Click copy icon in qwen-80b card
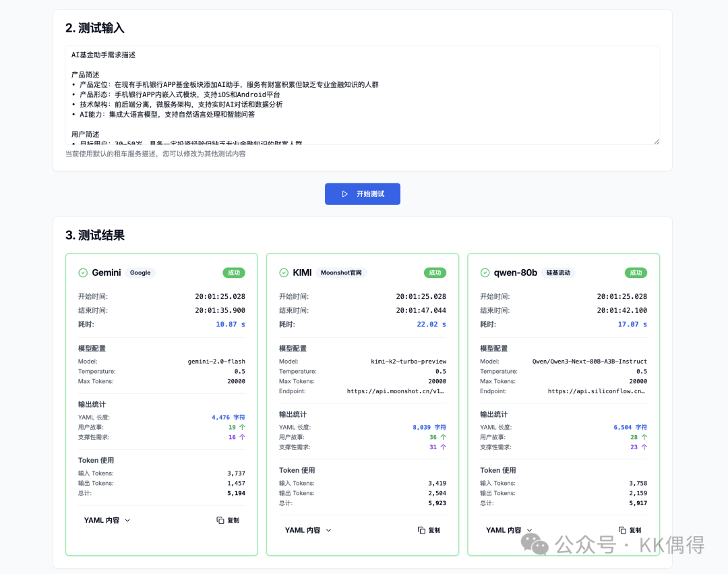 (x=623, y=530)
